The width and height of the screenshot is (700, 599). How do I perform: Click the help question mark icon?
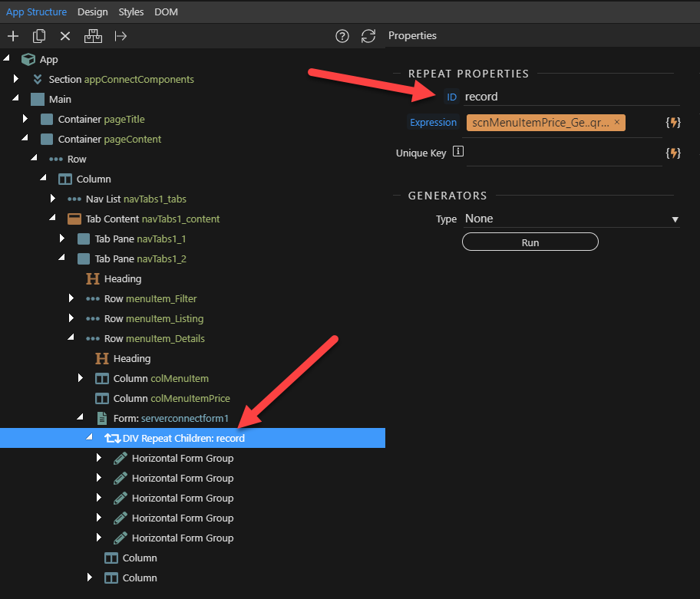click(x=342, y=36)
